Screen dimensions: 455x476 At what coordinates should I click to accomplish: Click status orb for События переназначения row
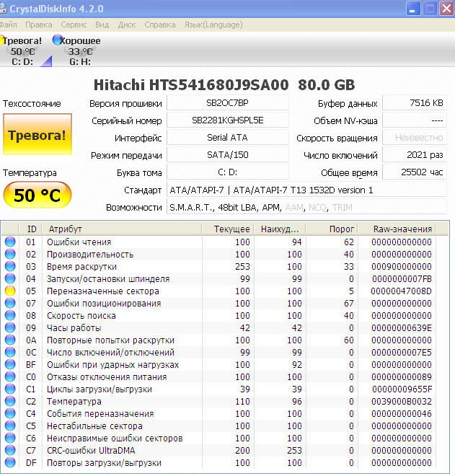click(10, 414)
